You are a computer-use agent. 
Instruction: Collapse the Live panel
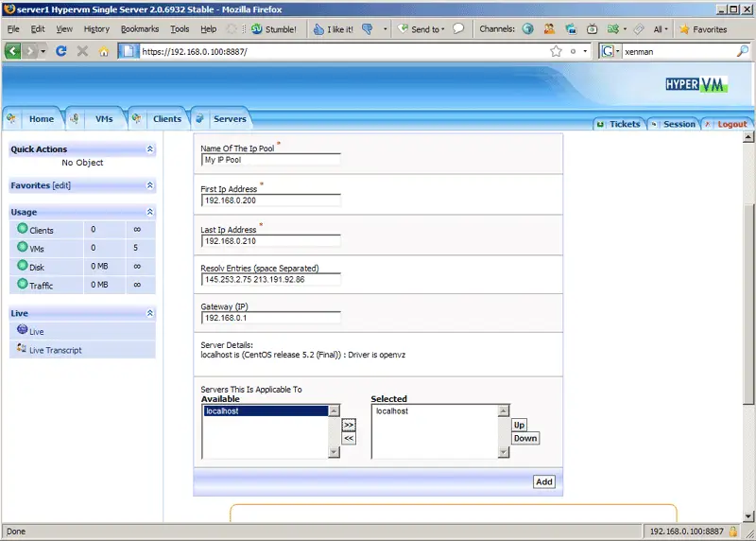(149, 313)
